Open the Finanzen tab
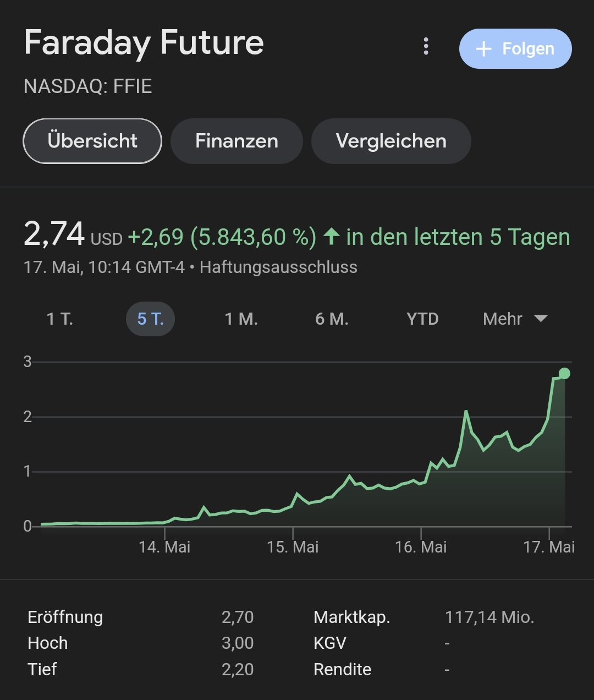Viewport: 594px width, 700px height. (237, 141)
